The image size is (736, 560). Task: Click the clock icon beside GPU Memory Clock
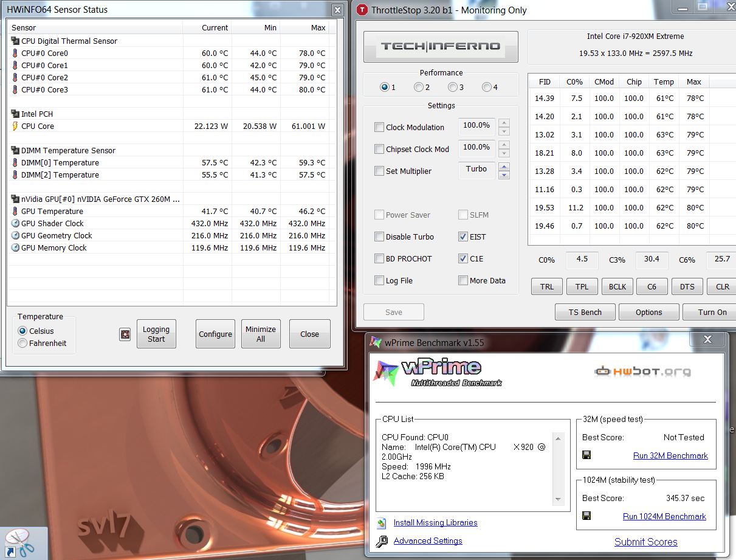click(x=15, y=247)
